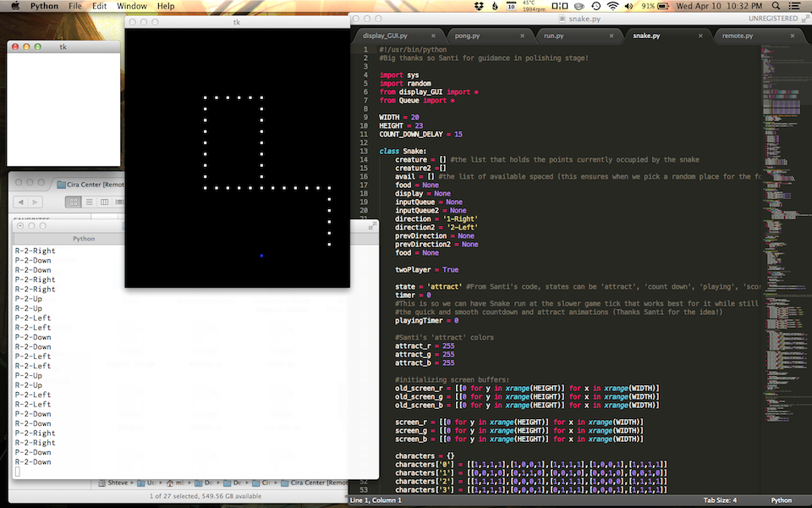Click the class Snake: code line
This screenshot has width=812, height=508.
point(403,152)
